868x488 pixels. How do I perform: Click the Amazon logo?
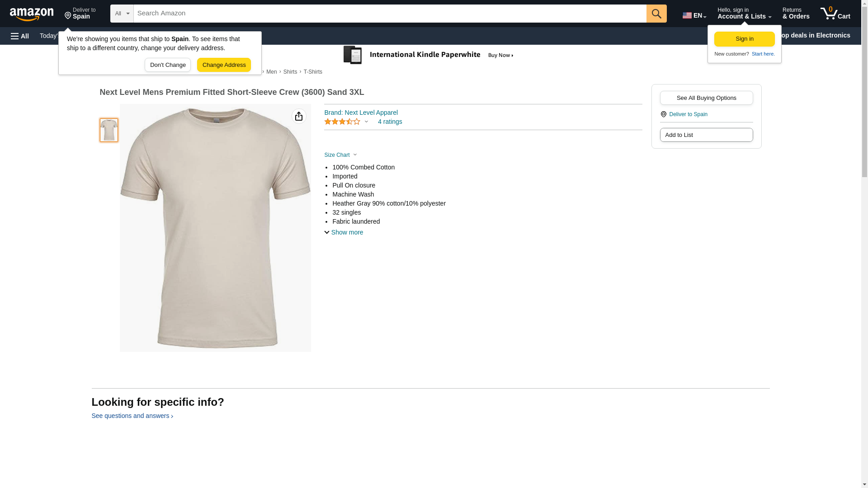pyautogui.click(x=32, y=14)
